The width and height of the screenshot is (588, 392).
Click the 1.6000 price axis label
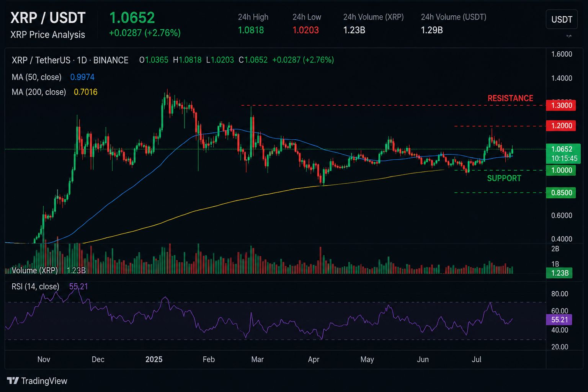(562, 54)
